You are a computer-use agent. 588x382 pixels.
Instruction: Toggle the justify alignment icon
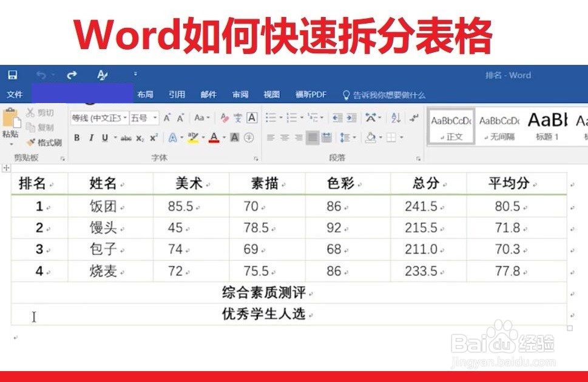313,138
